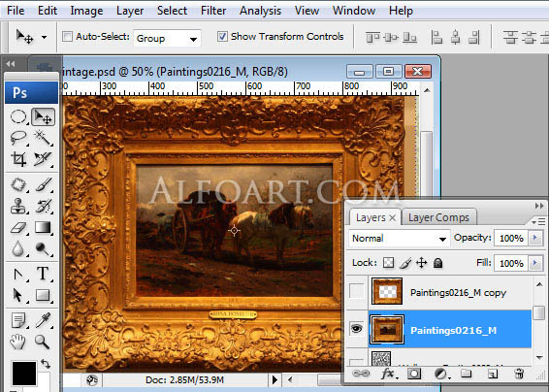Select the Path Selection tool
Image resolution: width=549 pixels, height=392 pixels.
pos(18,295)
